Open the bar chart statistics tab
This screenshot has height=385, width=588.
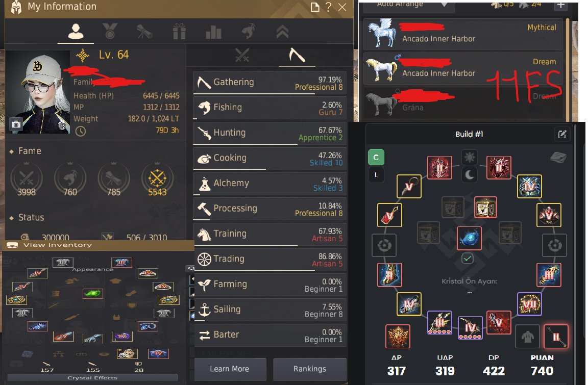[213, 32]
